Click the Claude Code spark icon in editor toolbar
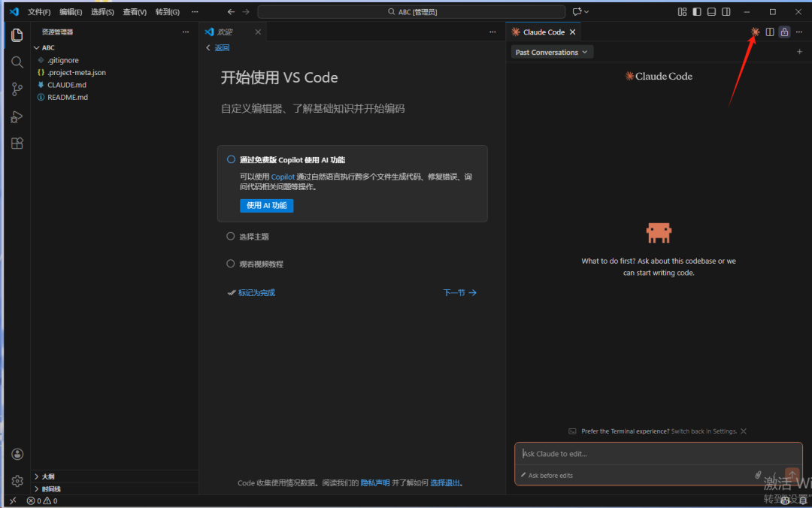Image resolution: width=812 pixels, height=508 pixels. tap(755, 32)
